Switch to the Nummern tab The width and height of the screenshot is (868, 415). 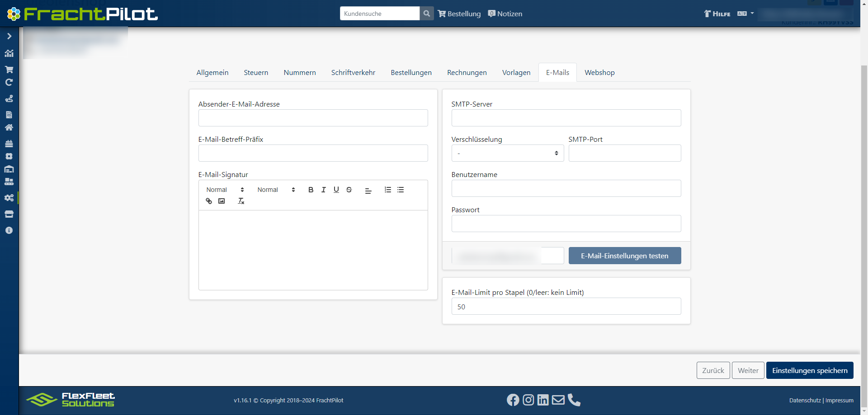point(300,72)
